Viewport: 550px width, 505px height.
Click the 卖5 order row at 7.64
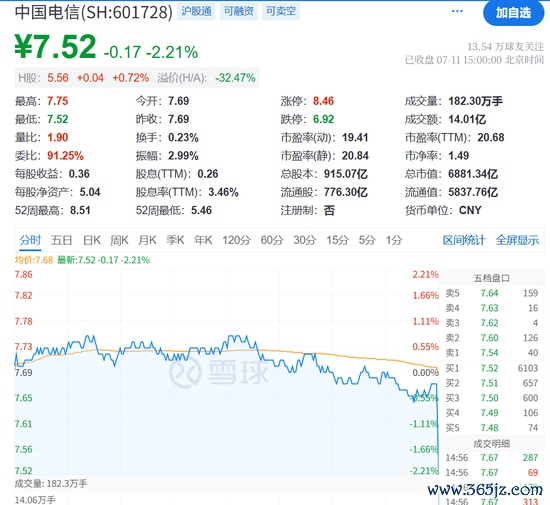click(491, 293)
